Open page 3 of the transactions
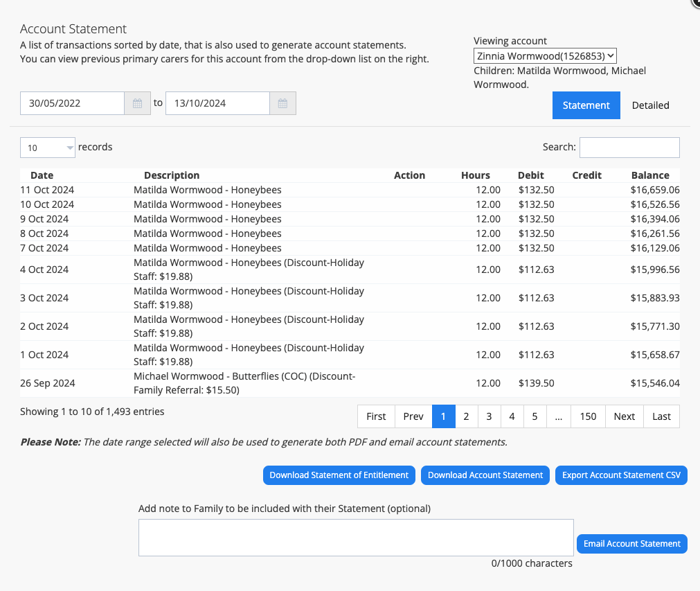The width and height of the screenshot is (700, 591). [x=489, y=416]
